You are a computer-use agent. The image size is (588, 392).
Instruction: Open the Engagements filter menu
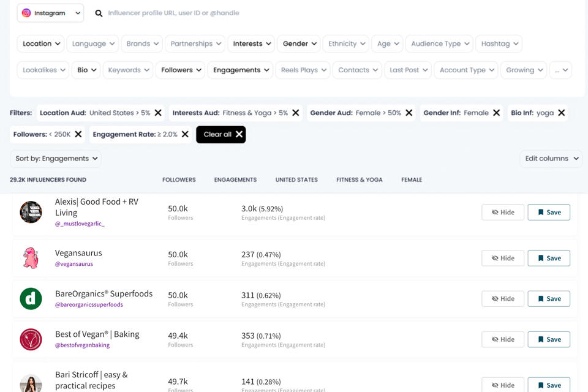241,70
